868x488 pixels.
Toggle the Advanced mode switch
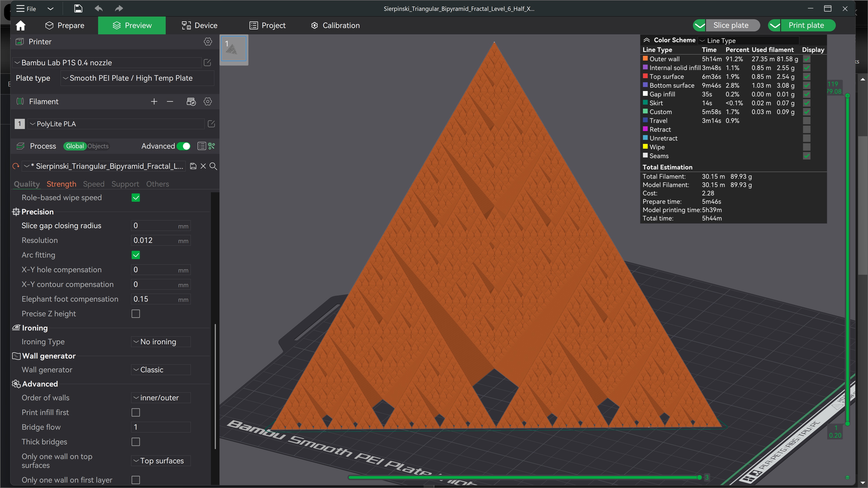click(x=184, y=146)
